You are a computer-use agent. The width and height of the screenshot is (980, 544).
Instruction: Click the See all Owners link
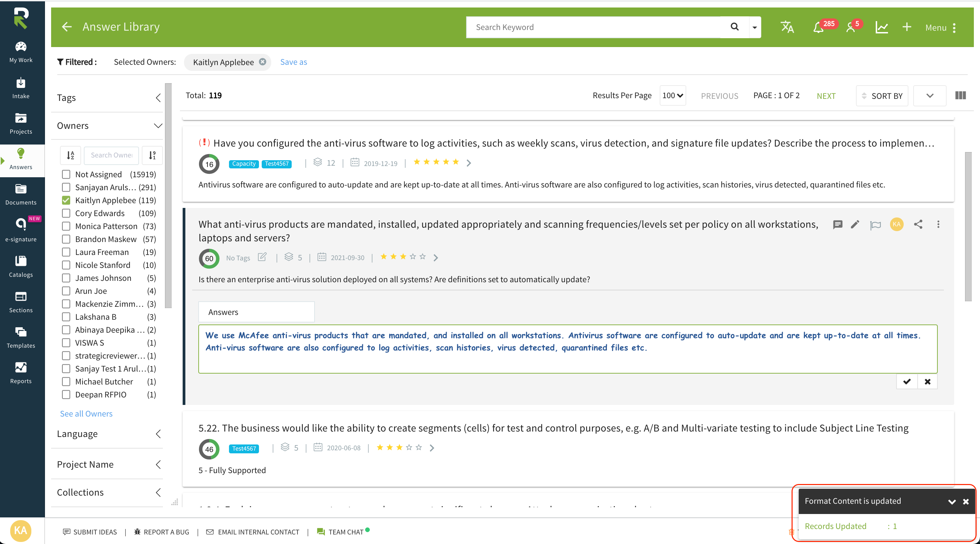86,413
